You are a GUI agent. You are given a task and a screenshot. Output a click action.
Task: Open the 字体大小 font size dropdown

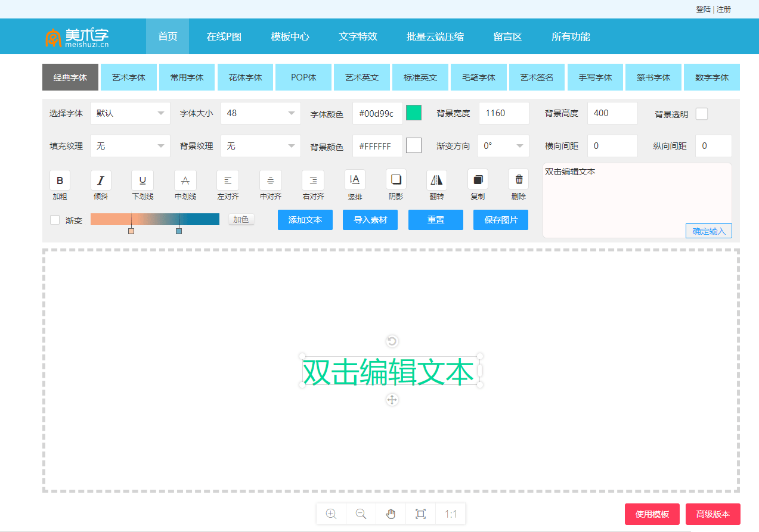[261, 113]
